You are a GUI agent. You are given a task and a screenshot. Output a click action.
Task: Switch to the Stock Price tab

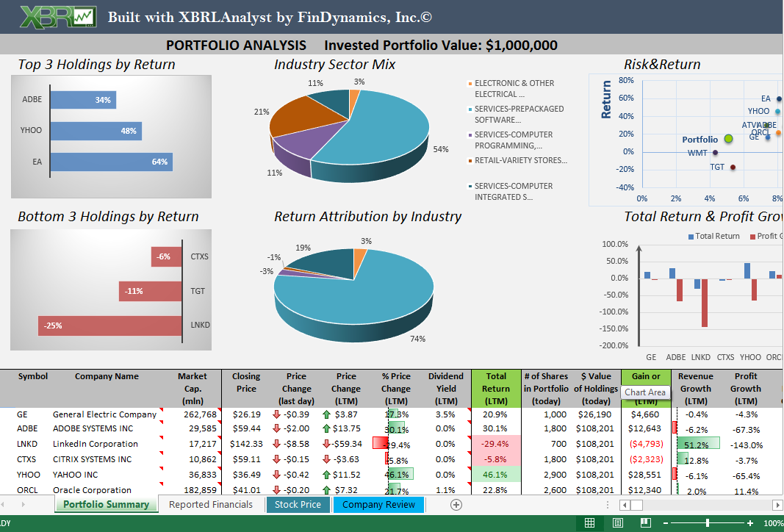coord(298,505)
